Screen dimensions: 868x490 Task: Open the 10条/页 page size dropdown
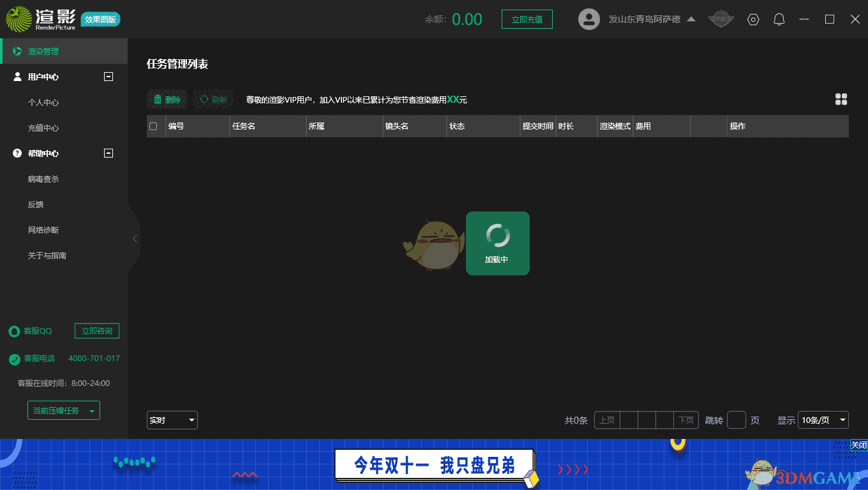pos(823,420)
